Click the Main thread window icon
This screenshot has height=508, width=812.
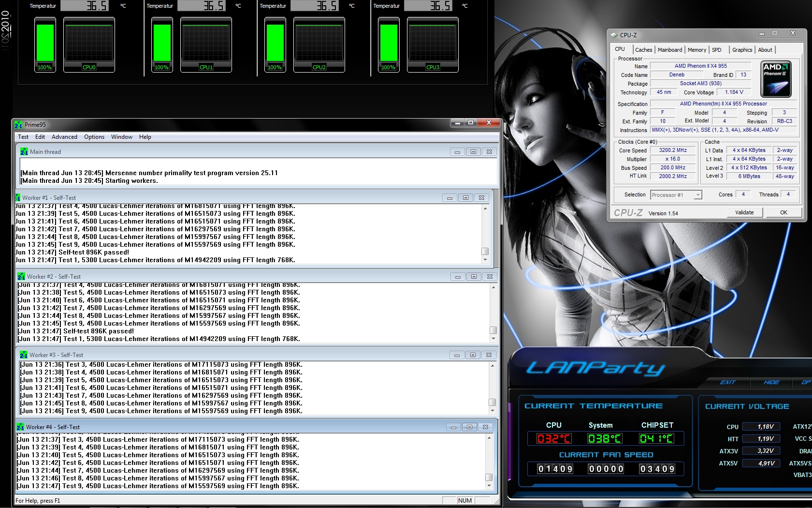pyautogui.click(x=24, y=151)
